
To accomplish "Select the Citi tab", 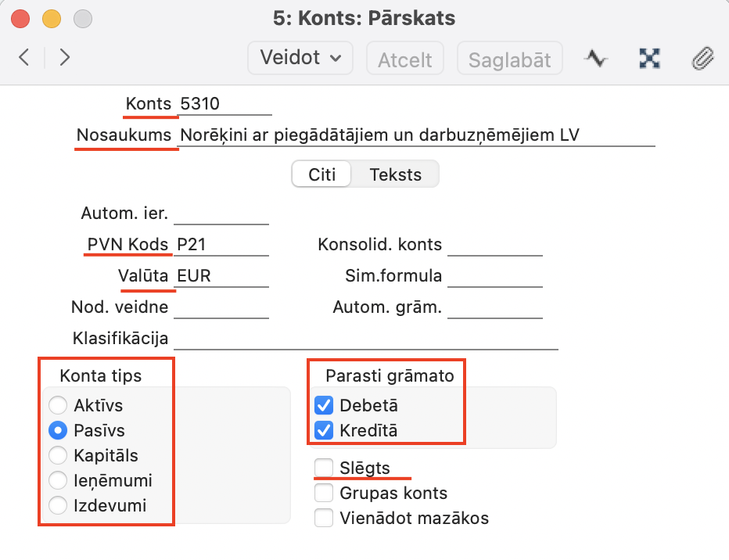I will point(321,174).
